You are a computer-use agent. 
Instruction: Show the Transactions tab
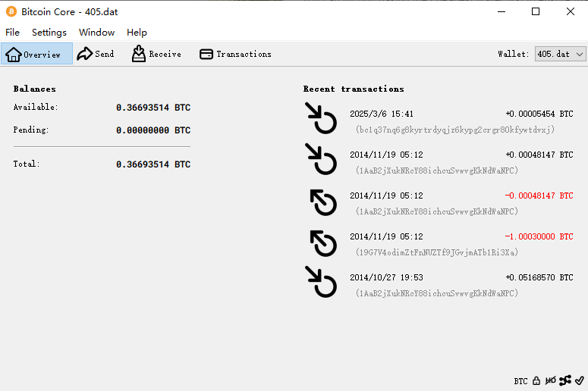235,54
